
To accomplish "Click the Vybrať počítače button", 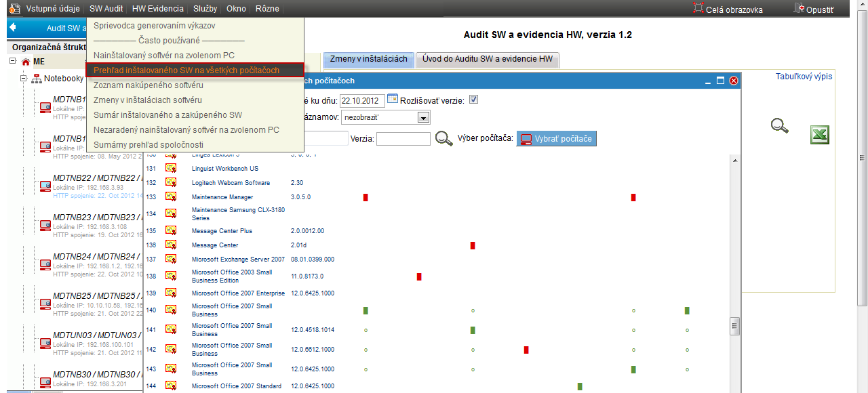I will (557, 139).
